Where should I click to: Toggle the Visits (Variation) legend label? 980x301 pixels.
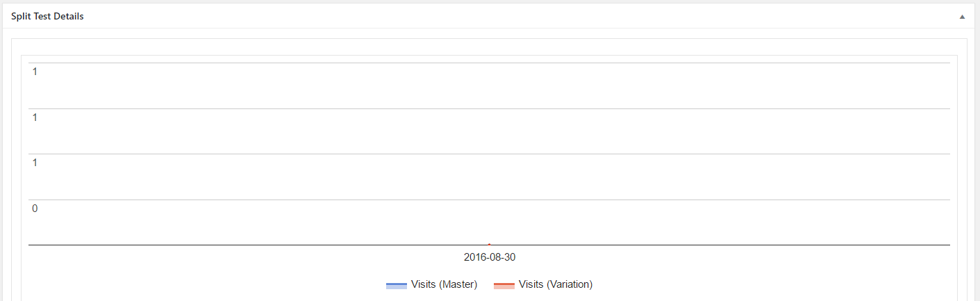coord(555,284)
